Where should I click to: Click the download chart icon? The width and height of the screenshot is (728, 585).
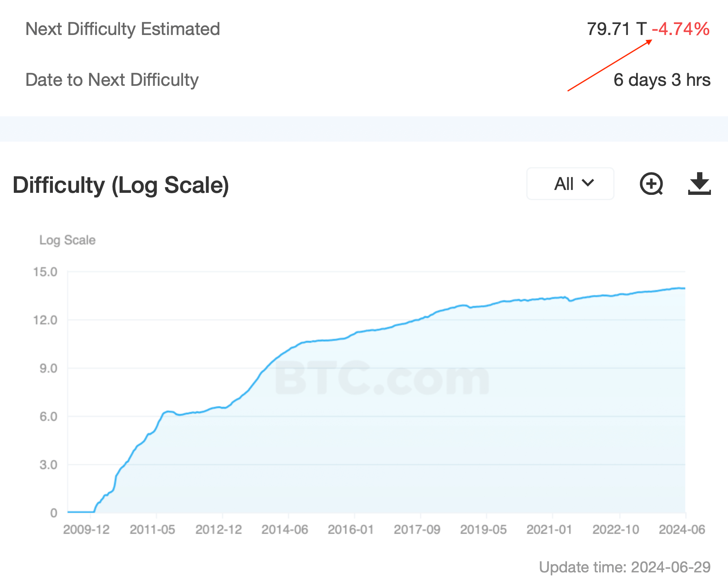point(699,184)
